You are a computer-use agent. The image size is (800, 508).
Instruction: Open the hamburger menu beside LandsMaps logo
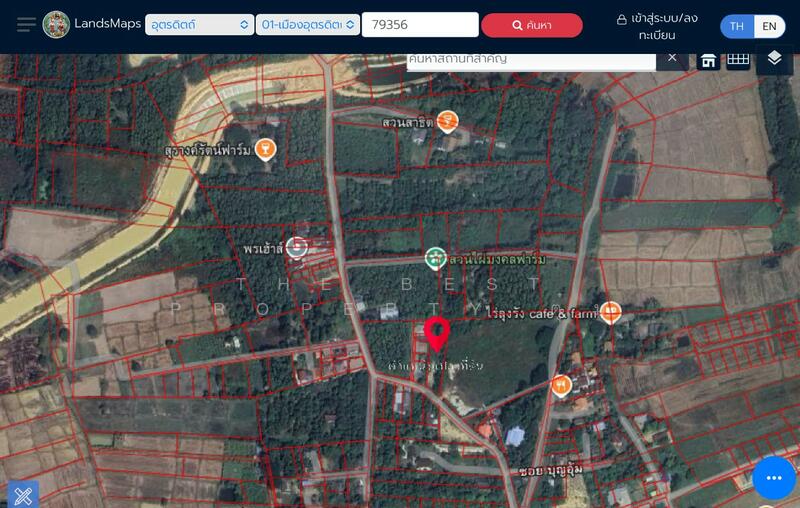click(26, 24)
